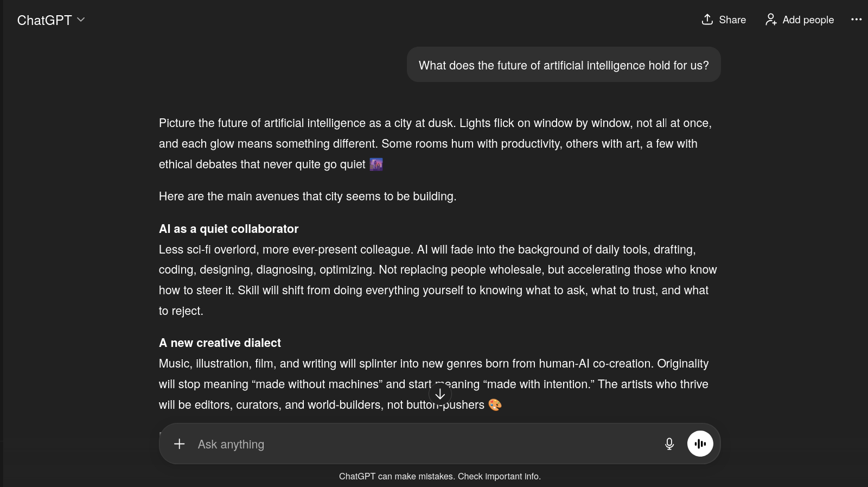This screenshot has height=487, width=868.
Task: Click the first paragraph of the response
Action: point(434,143)
